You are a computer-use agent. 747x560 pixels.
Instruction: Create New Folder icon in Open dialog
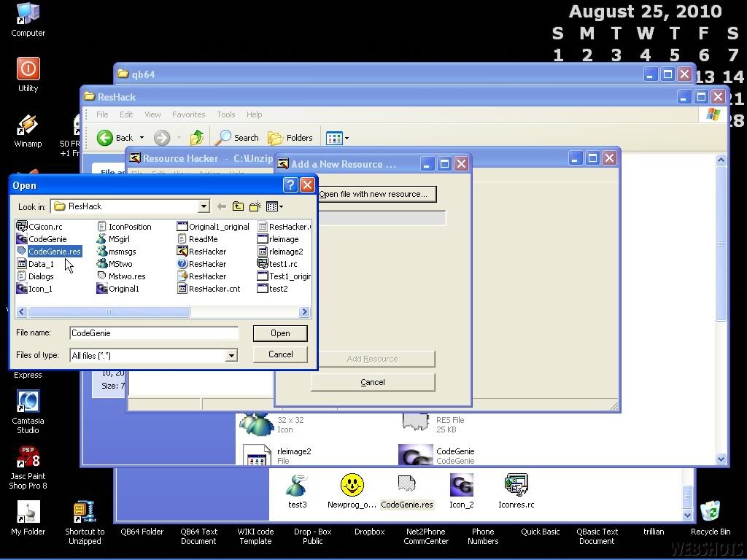pos(255,206)
